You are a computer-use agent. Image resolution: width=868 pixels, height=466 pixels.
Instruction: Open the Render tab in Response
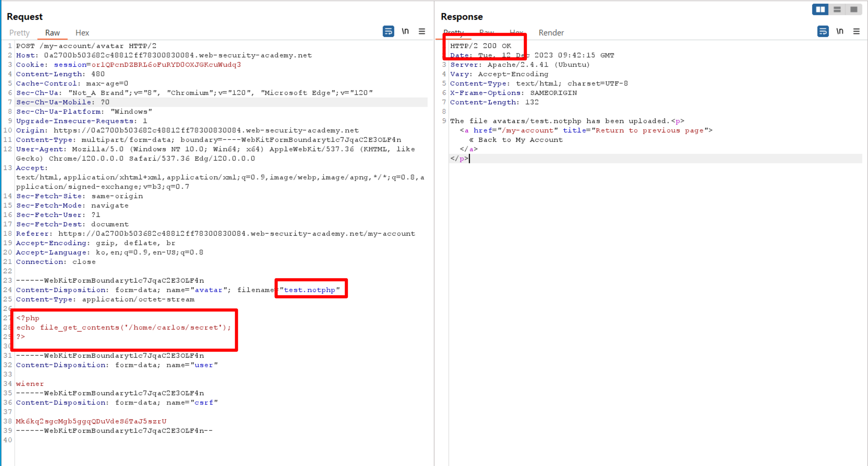551,33
